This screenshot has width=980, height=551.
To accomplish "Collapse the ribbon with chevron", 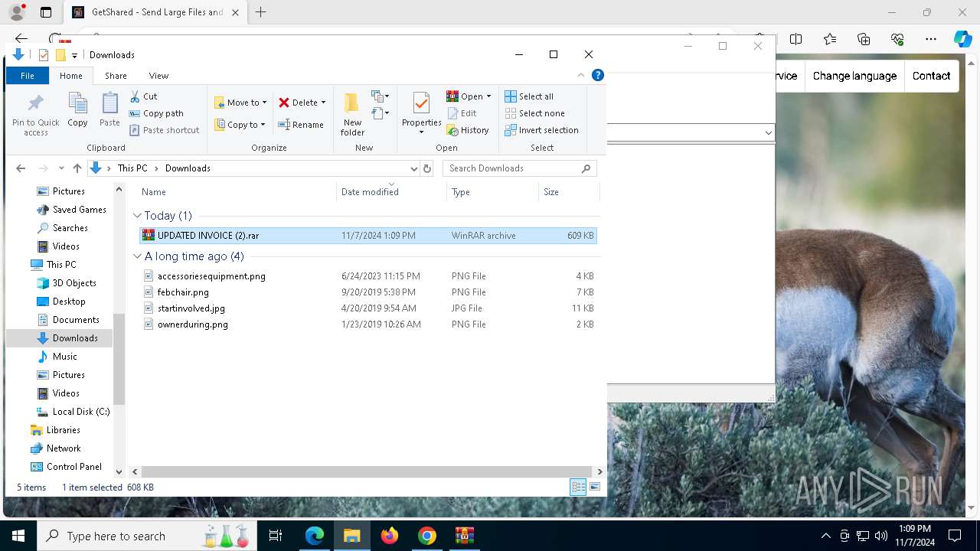I will (581, 75).
